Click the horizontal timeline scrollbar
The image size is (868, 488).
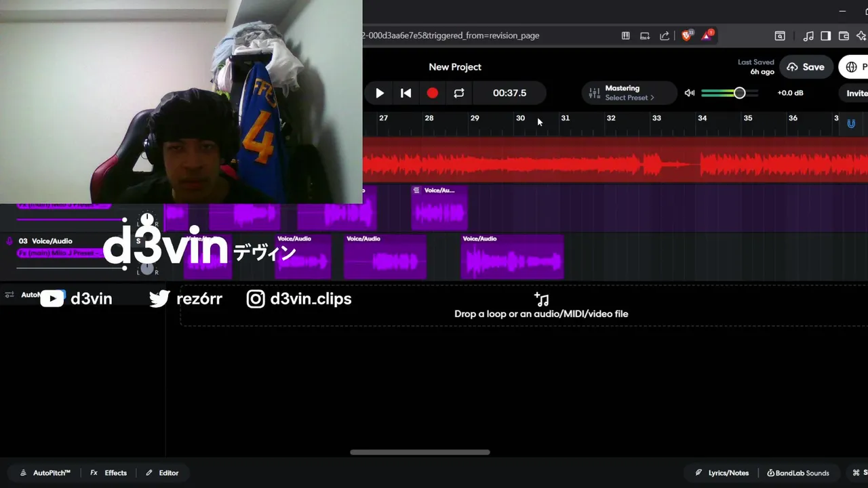[420, 452]
